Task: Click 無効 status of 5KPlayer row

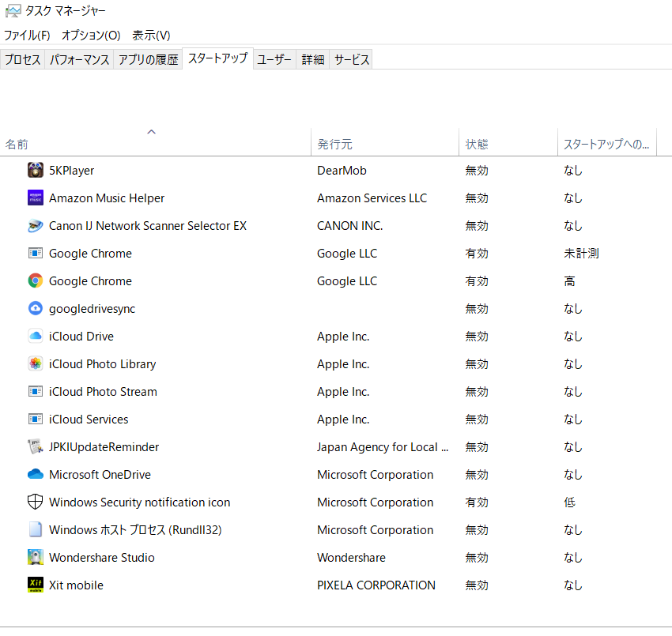Action: (x=477, y=171)
